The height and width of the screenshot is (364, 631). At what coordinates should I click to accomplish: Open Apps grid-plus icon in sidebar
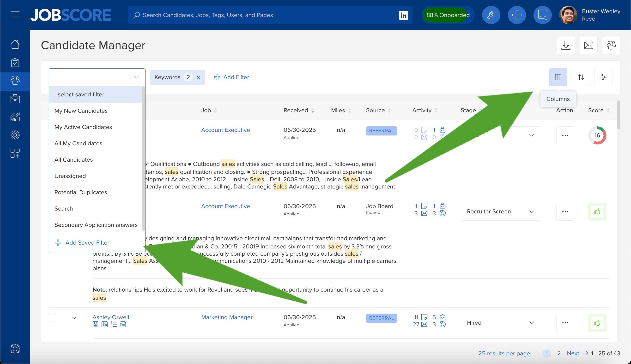click(15, 153)
